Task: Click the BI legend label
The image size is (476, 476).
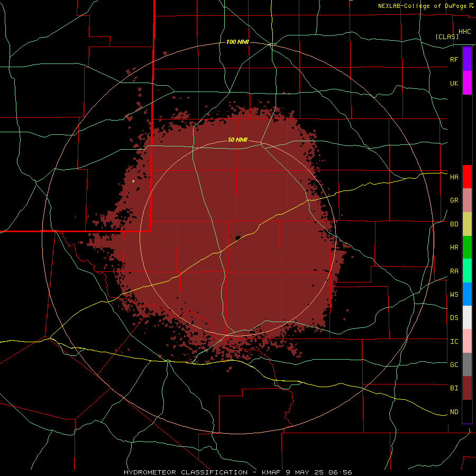Action: click(454, 388)
